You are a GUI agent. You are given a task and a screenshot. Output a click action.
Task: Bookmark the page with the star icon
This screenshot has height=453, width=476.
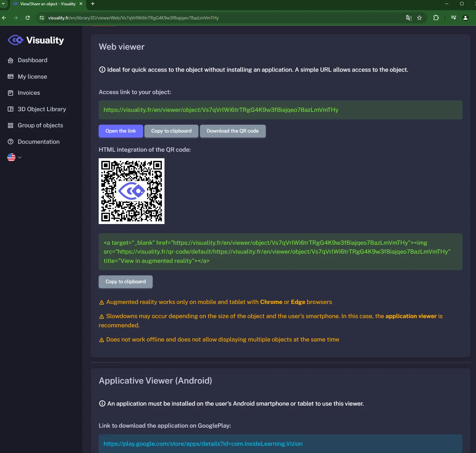point(419,18)
